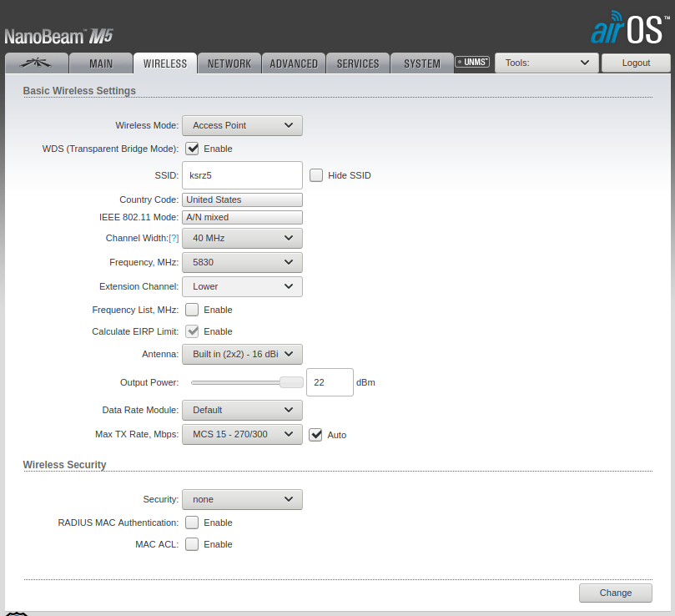The width and height of the screenshot is (675, 616).
Task: Switch to the NETWORK tab
Action: (x=229, y=63)
